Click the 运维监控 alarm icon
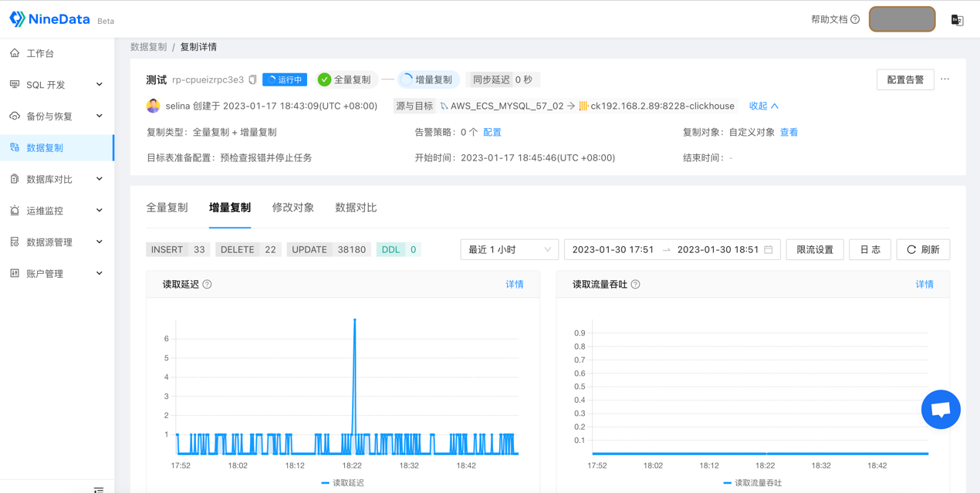The image size is (980, 493). tap(15, 211)
